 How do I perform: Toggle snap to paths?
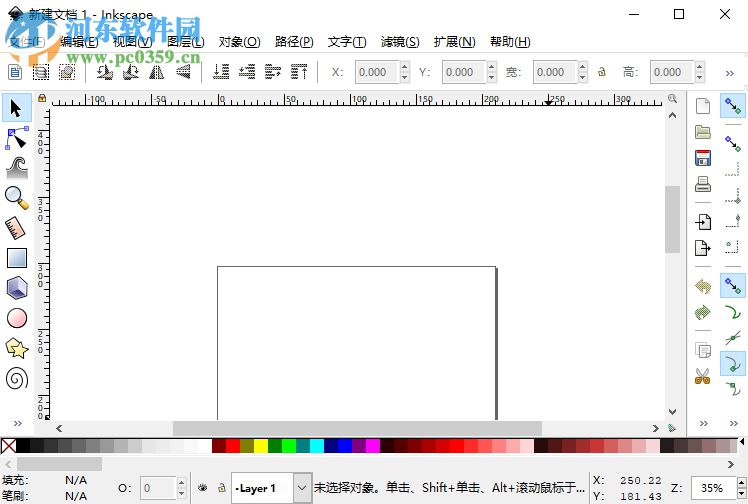point(733,312)
